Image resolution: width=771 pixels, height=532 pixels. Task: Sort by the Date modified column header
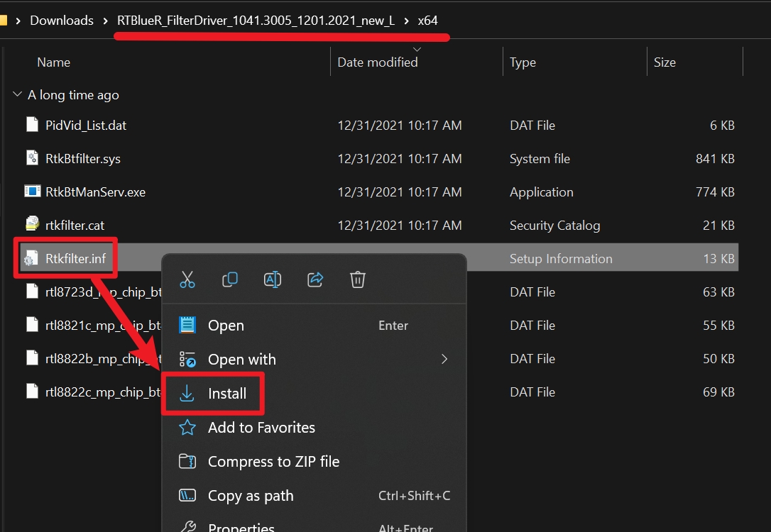coord(377,62)
